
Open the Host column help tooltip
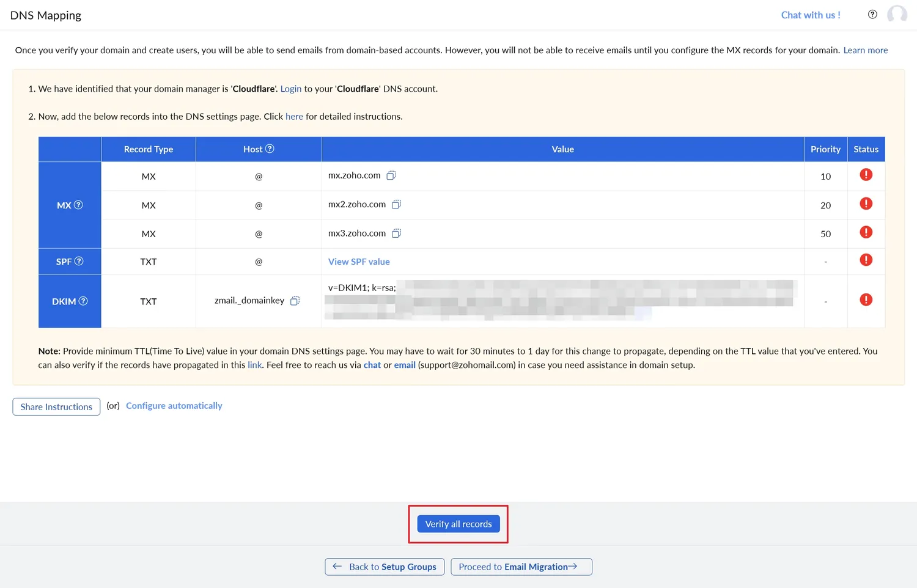click(x=271, y=149)
